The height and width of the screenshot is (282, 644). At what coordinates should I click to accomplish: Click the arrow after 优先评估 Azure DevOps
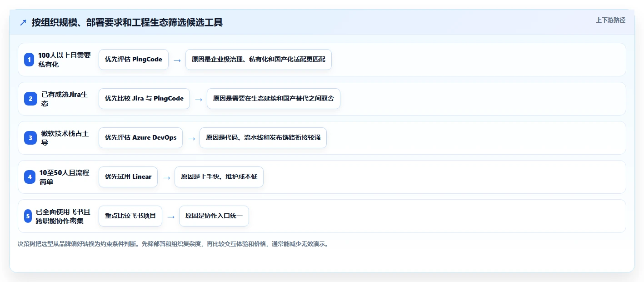coord(191,138)
